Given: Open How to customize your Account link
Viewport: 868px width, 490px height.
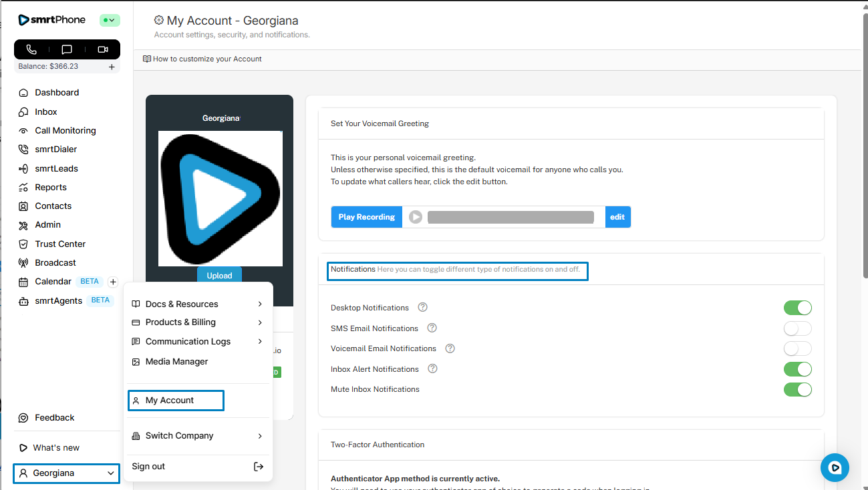Looking at the screenshot, I should [x=206, y=59].
